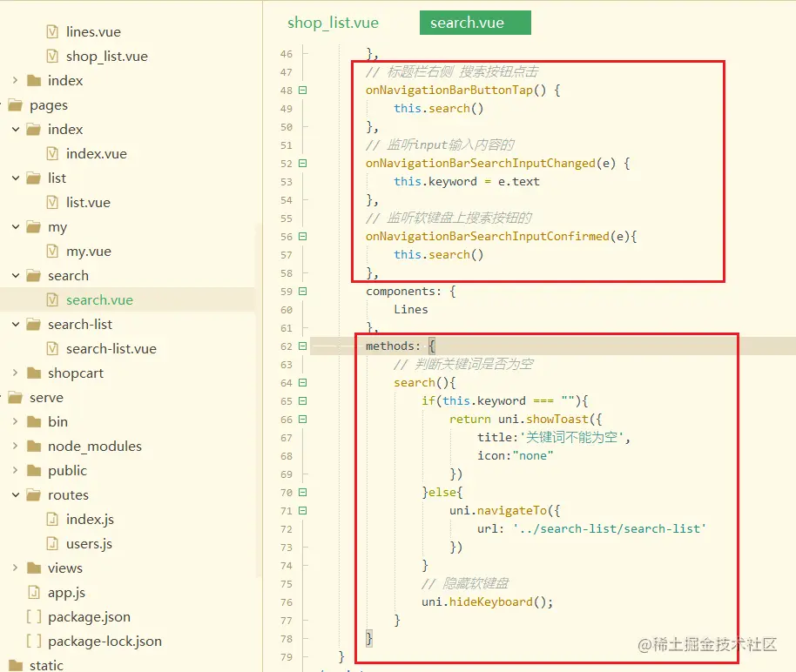The height and width of the screenshot is (672, 796).
Task: Expand the views folder
Action: tap(15, 568)
